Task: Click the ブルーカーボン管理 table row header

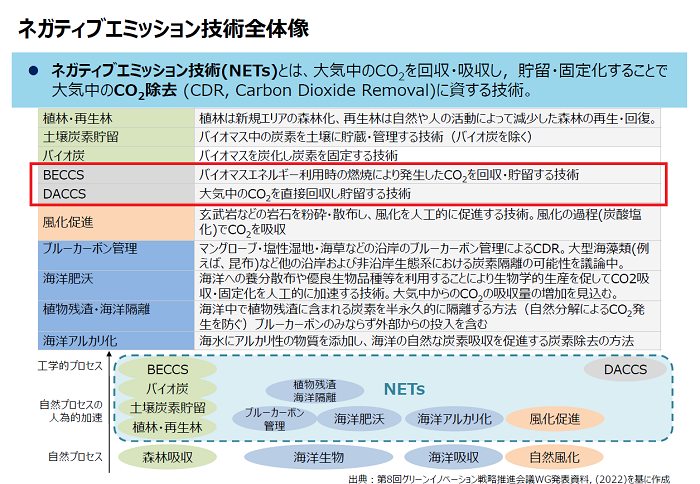Action: [91, 248]
